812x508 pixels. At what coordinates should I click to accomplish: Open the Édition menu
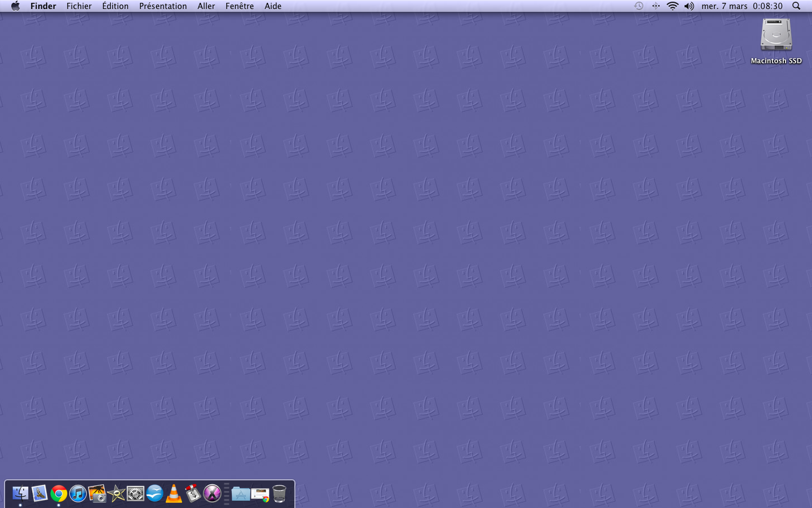click(x=116, y=6)
